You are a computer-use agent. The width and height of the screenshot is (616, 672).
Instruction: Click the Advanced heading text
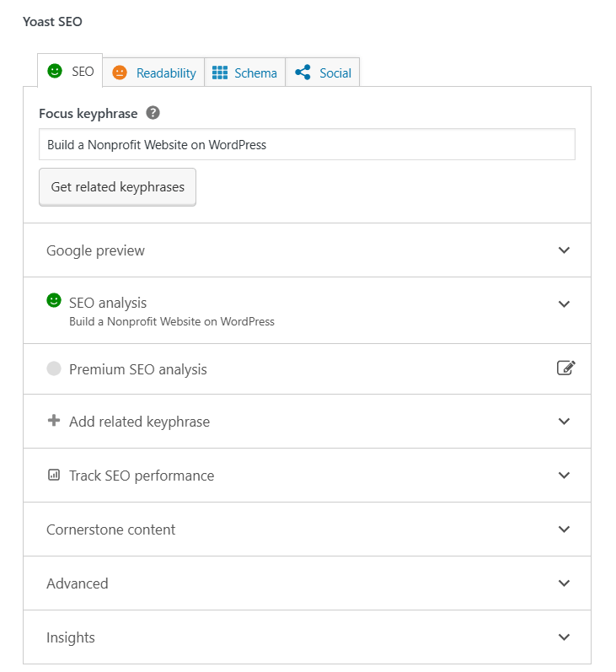click(x=78, y=583)
